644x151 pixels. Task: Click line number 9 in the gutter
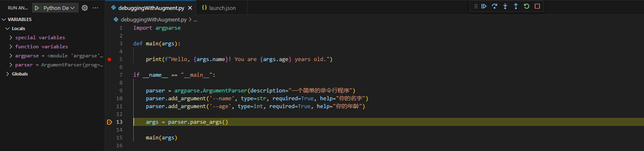[x=121, y=91]
